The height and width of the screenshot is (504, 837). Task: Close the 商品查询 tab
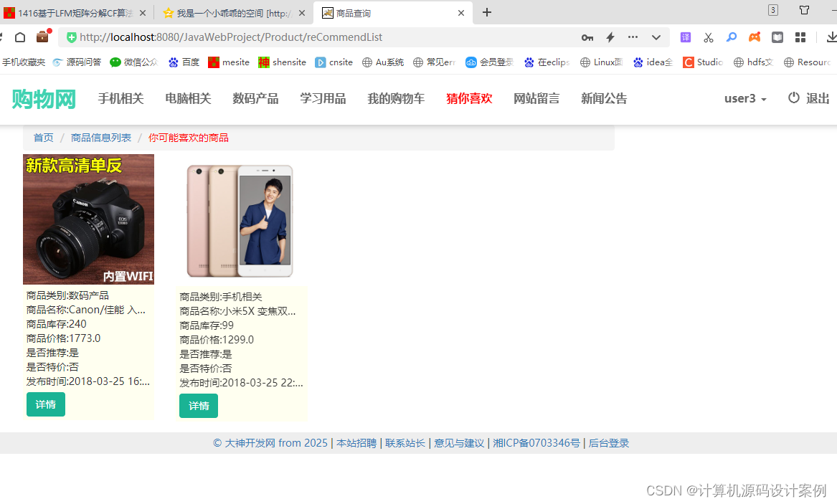[x=461, y=13]
